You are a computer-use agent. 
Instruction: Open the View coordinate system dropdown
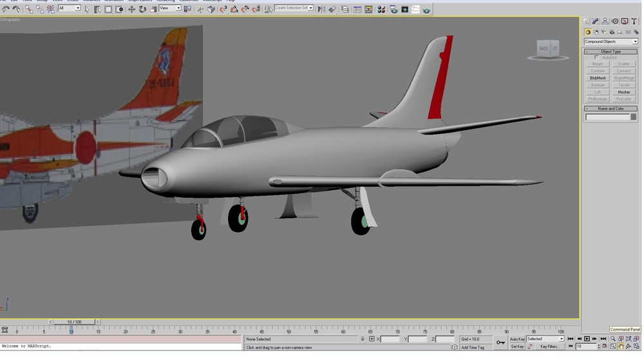click(170, 8)
